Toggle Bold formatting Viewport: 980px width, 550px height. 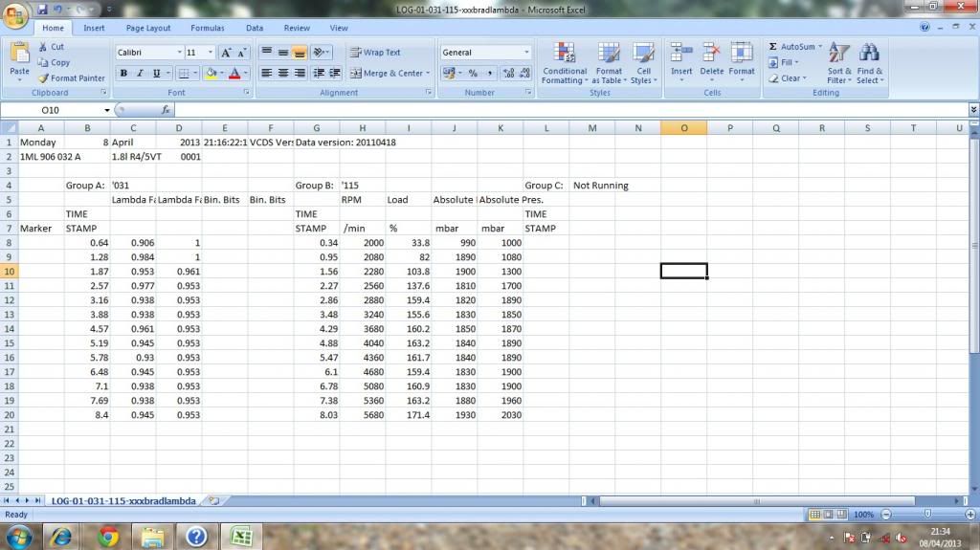click(122, 74)
